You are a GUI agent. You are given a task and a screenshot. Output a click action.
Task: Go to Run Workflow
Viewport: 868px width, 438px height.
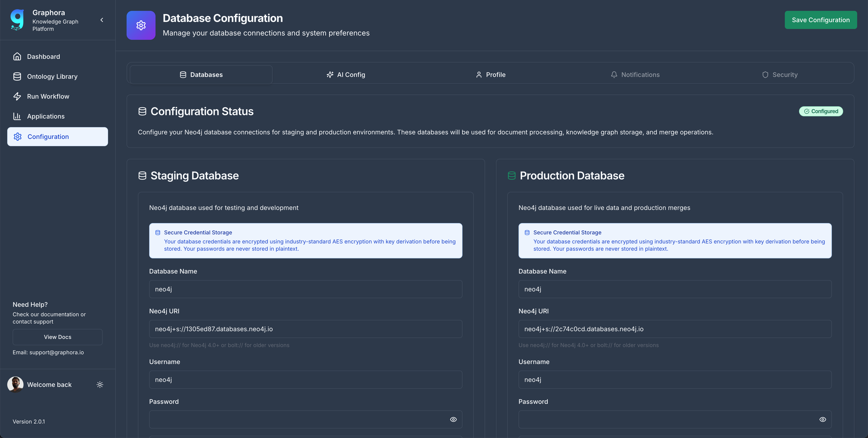58,96
